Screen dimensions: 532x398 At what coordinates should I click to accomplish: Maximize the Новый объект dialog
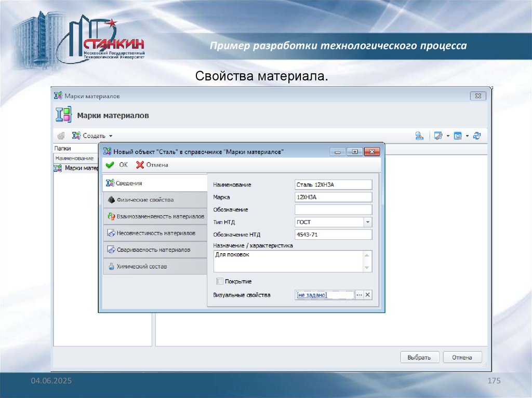(x=355, y=152)
